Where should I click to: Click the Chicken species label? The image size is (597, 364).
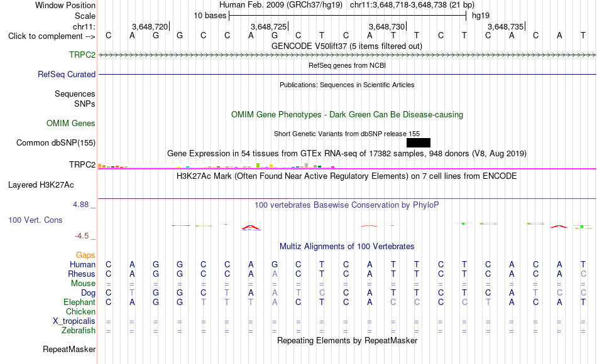[x=80, y=311]
